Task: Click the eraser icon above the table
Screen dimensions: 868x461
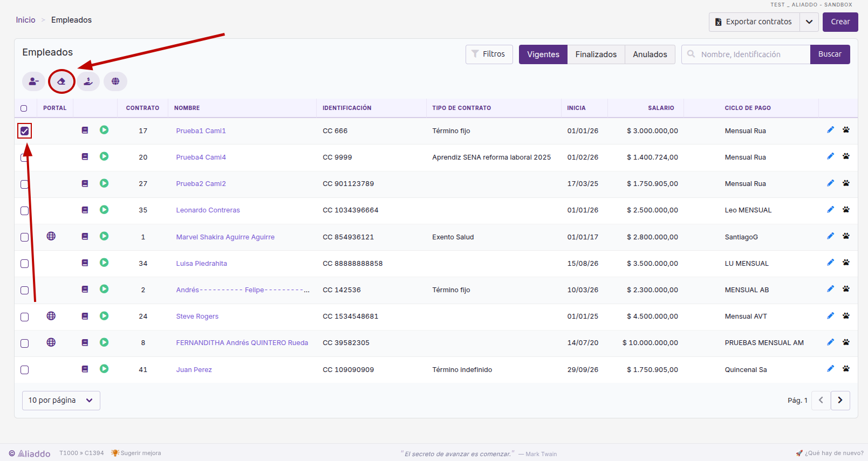Action: (x=61, y=81)
